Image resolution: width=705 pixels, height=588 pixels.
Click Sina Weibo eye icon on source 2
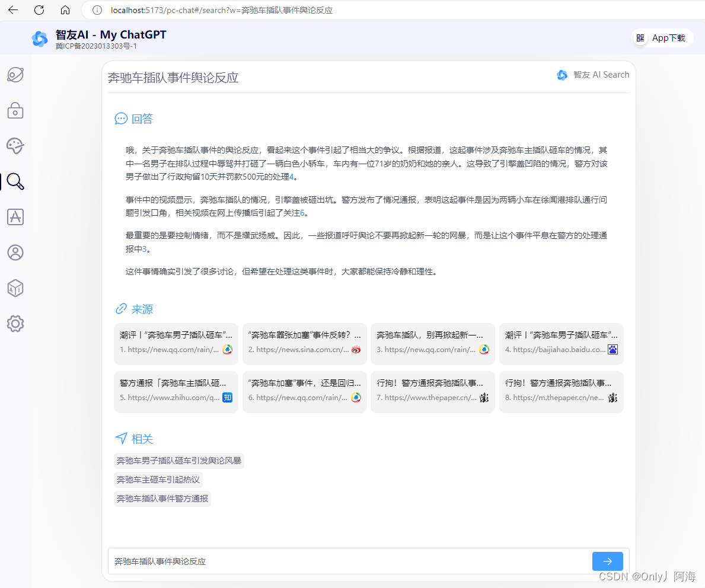point(356,349)
